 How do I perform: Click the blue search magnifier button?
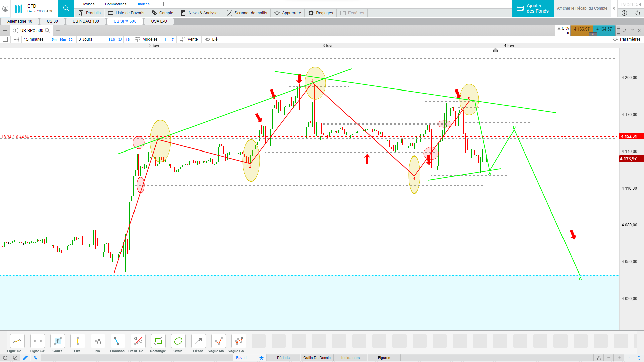pos(66,8)
